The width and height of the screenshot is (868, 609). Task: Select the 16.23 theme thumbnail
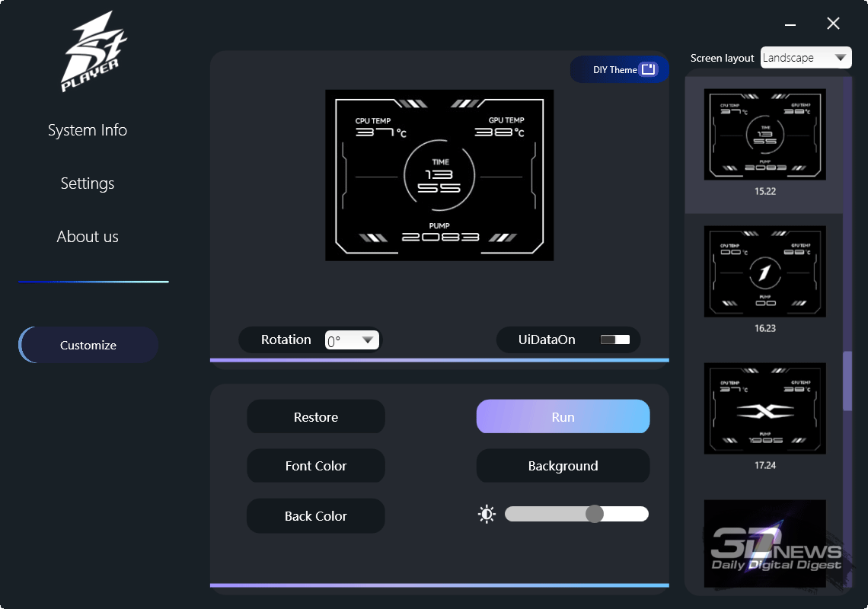(x=764, y=272)
